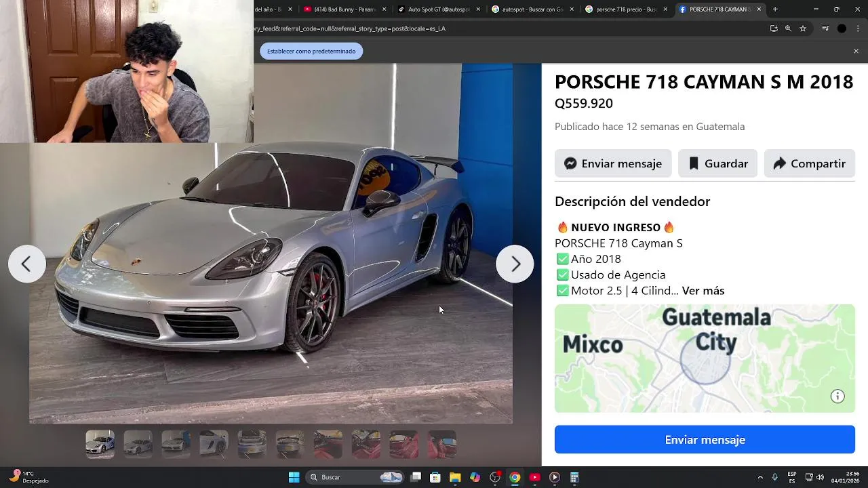This screenshot has width=868, height=488.
Task: Select the fourth thumbnail showing side wheel
Action: point(214,445)
